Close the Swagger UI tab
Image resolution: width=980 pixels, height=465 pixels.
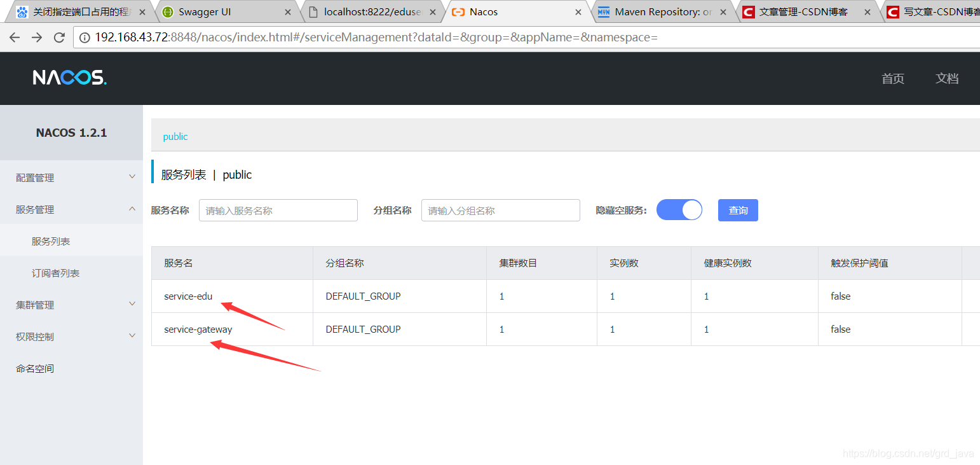click(288, 12)
